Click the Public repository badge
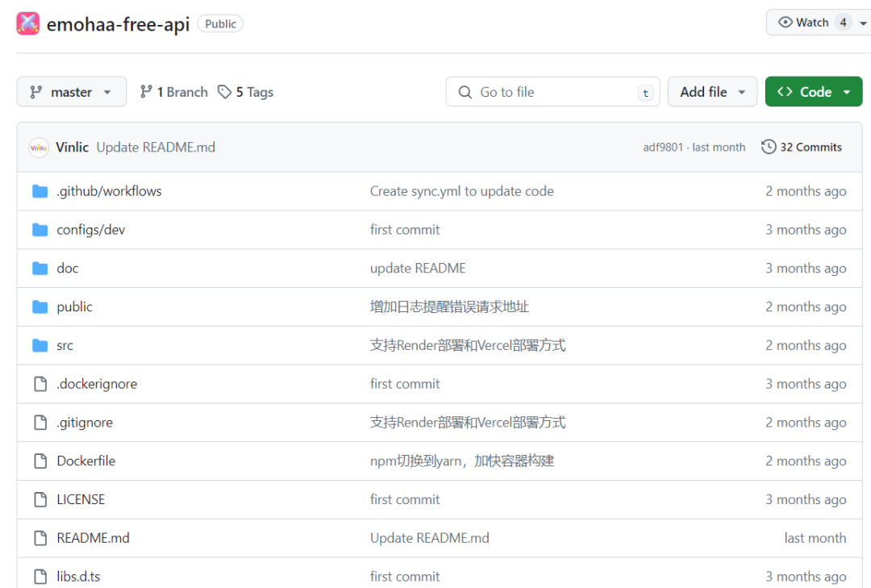 click(219, 23)
